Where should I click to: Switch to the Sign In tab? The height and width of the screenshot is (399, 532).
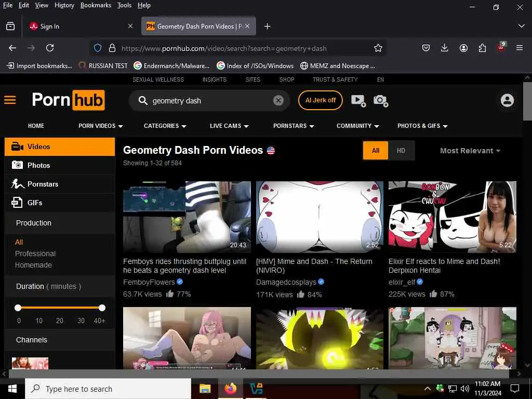[x=81, y=26]
